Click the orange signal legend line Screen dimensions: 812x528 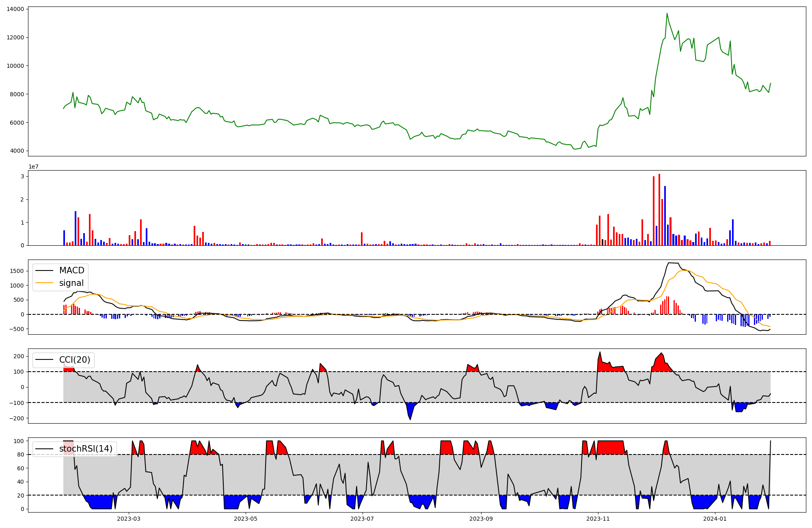tap(44, 283)
